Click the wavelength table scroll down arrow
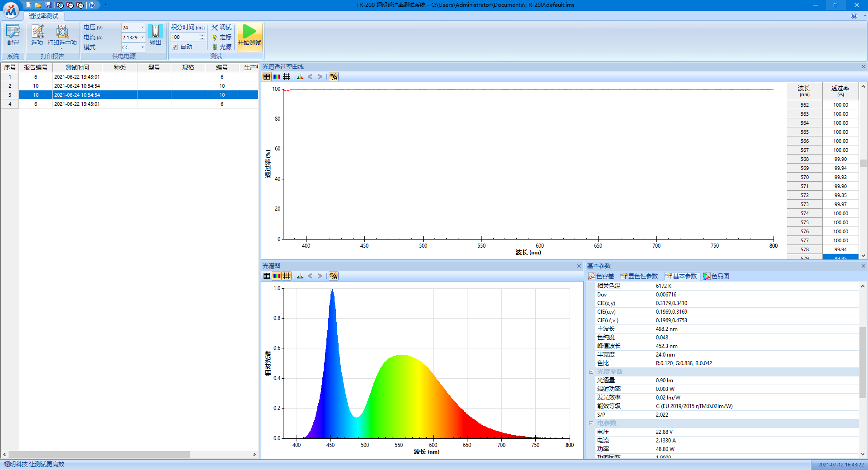 [863, 256]
